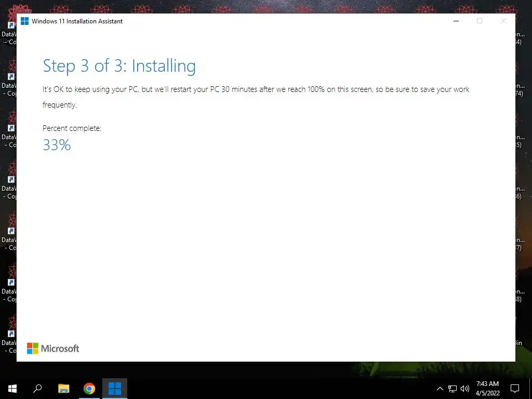This screenshot has height=399, width=532.
Task: Click the show desktop strip beside notifications
Action: click(x=530, y=389)
